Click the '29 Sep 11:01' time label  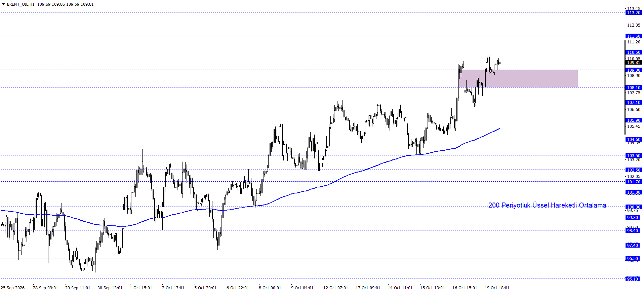click(78, 288)
